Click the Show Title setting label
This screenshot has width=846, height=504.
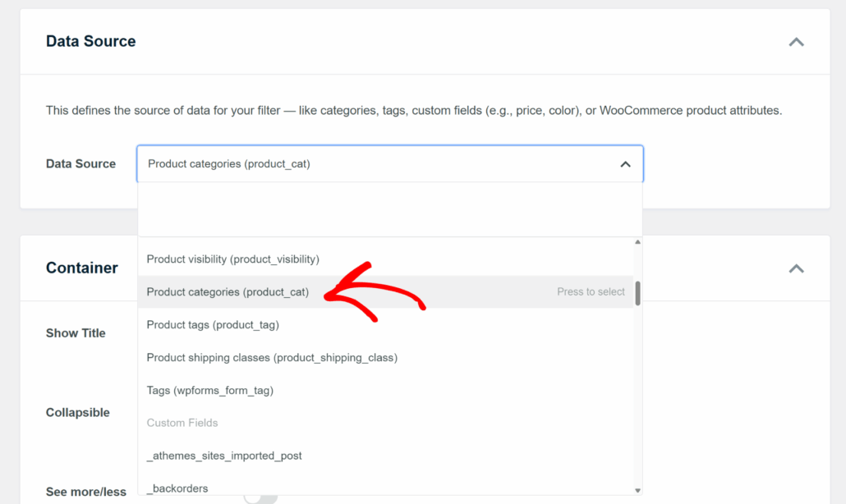click(76, 332)
